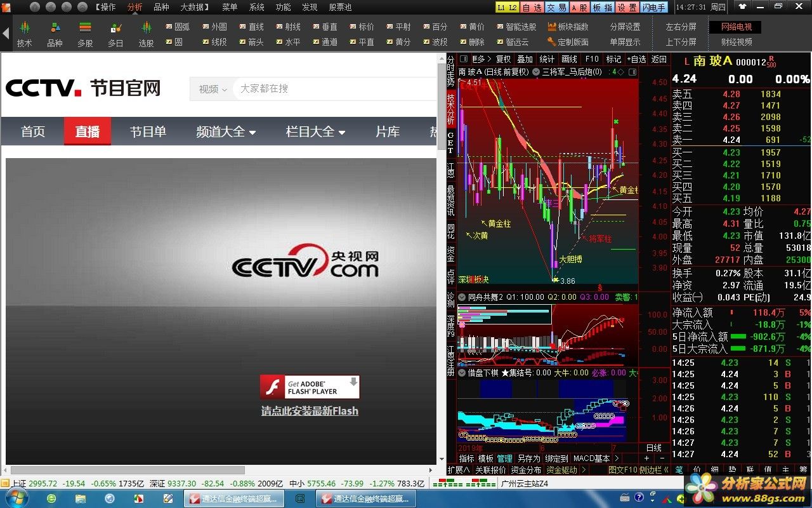The height and width of the screenshot is (508, 812).
Task: Select the 外圆 drawing tool
Action: point(214,27)
